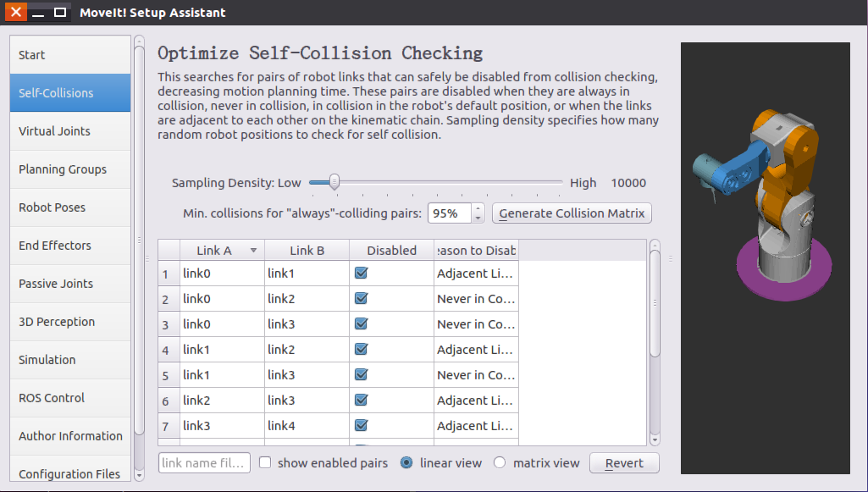Go to Passive Joints page

click(x=70, y=284)
